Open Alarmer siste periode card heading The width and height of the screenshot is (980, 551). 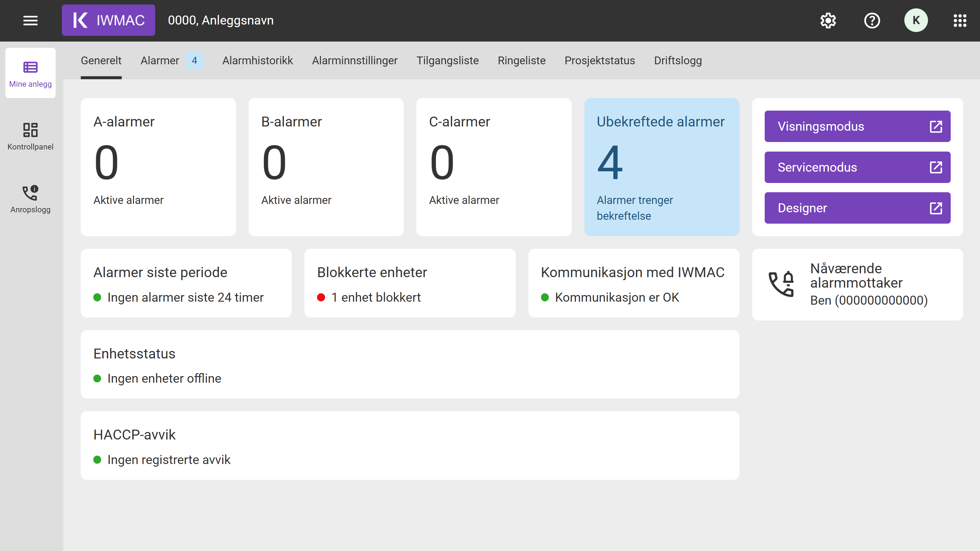[160, 272]
